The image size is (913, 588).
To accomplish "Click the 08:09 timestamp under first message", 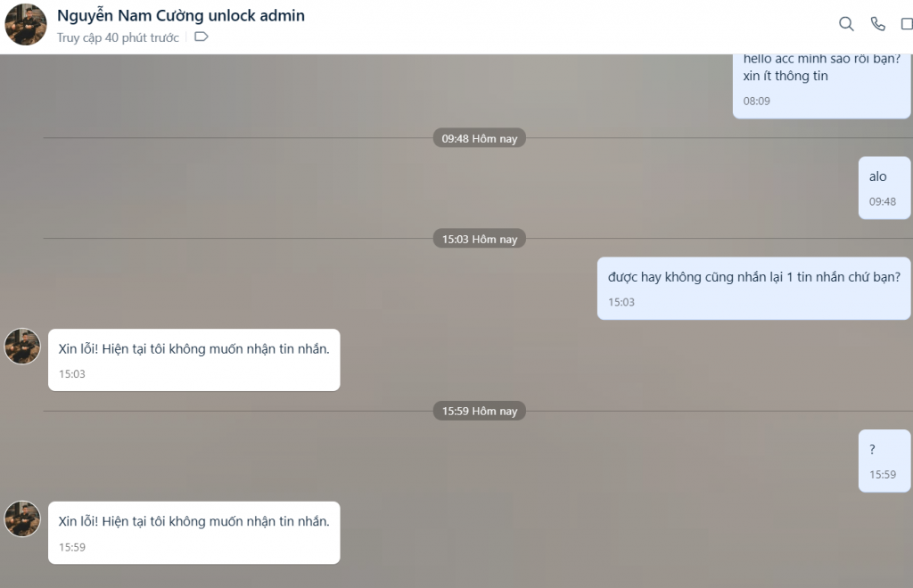I will click(x=756, y=102).
